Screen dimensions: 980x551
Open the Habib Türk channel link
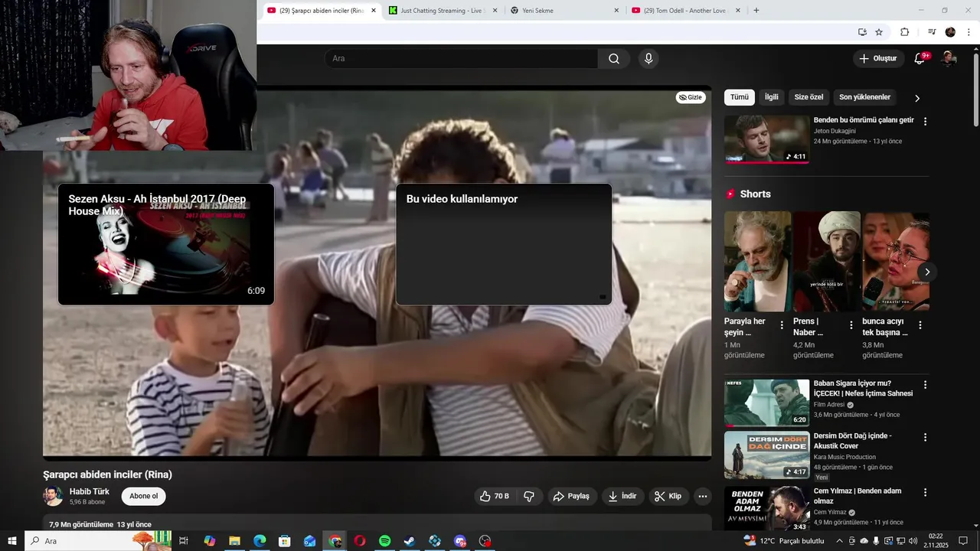[90, 491]
